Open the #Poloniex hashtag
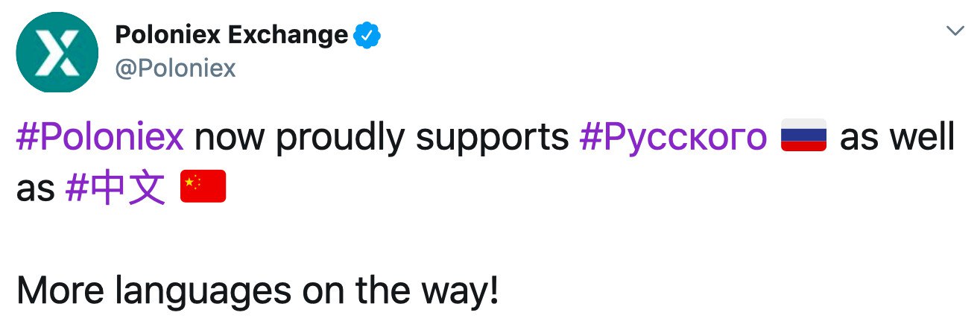The width and height of the screenshot is (980, 327). tap(100, 138)
